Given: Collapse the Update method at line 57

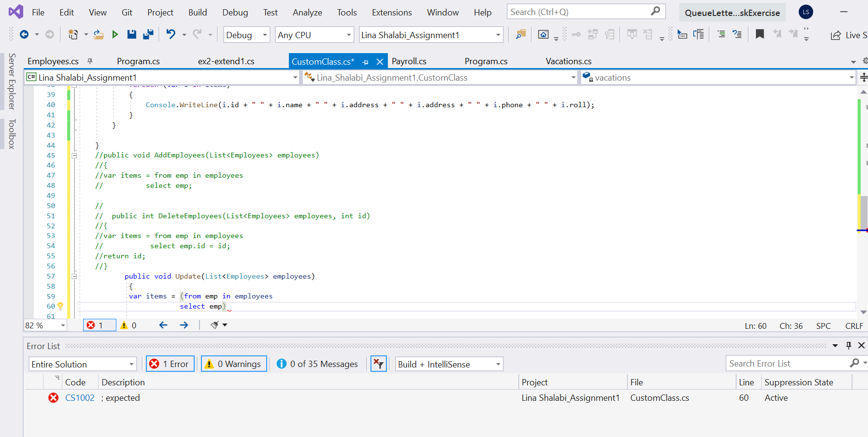Looking at the screenshot, I should [x=74, y=276].
